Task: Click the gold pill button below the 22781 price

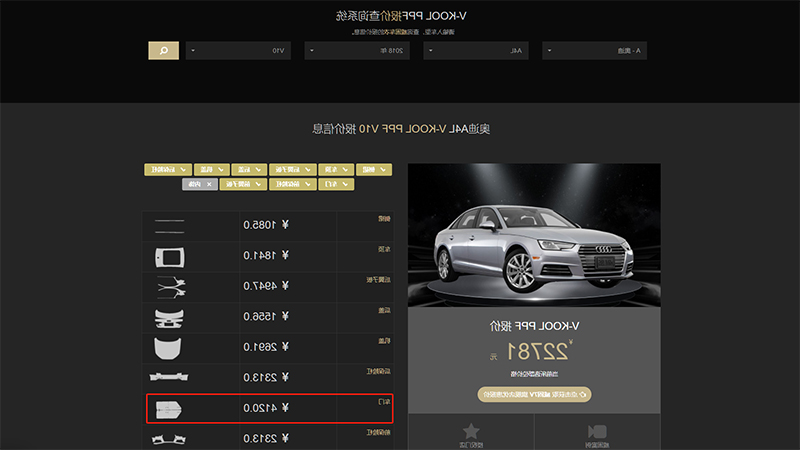Action: point(534,394)
